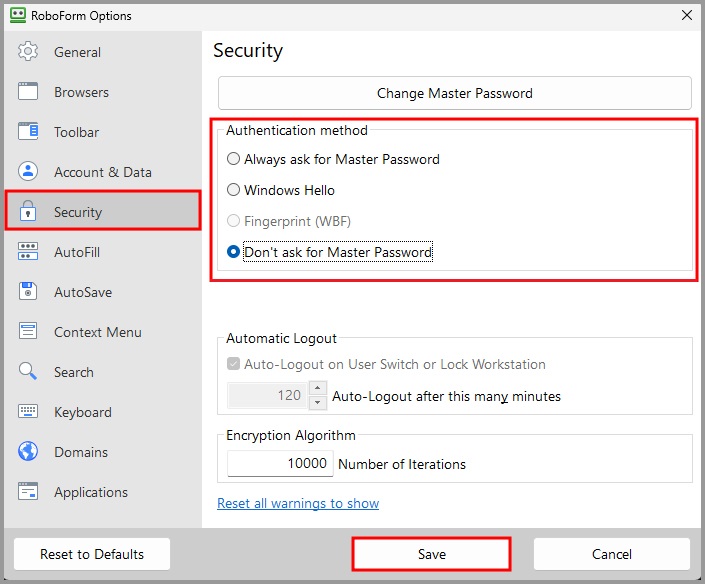The height and width of the screenshot is (584, 705).
Task: Click the Toolbar icon in sidebar
Action: (28, 131)
